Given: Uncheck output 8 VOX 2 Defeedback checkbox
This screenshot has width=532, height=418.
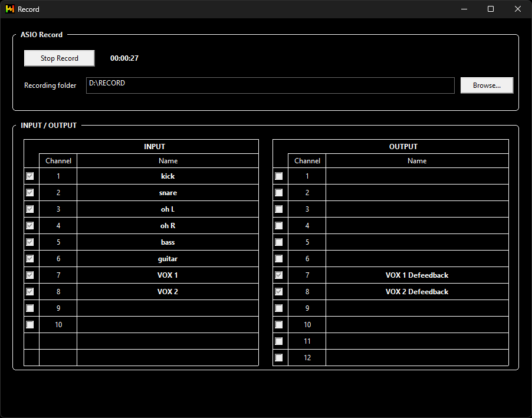Looking at the screenshot, I should point(278,292).
